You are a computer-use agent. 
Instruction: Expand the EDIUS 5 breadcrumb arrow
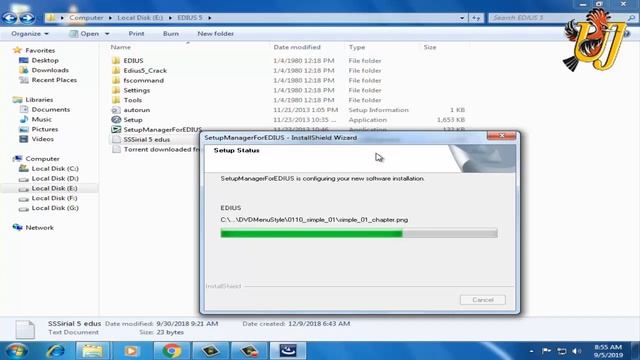[209, 18]
